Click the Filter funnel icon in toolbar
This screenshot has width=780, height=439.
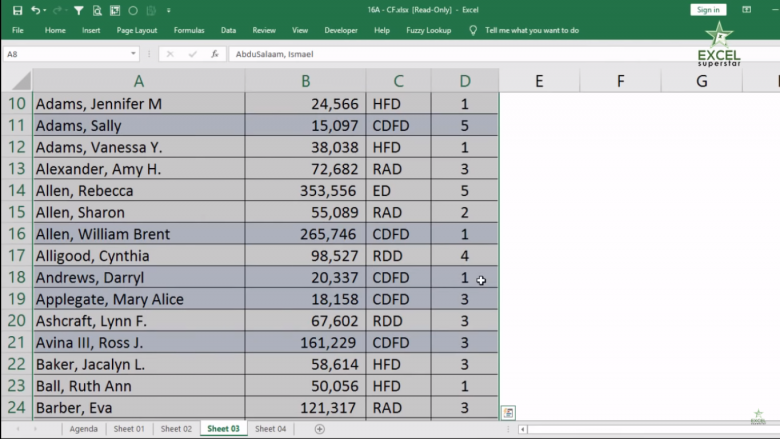[x=79, y=10]
